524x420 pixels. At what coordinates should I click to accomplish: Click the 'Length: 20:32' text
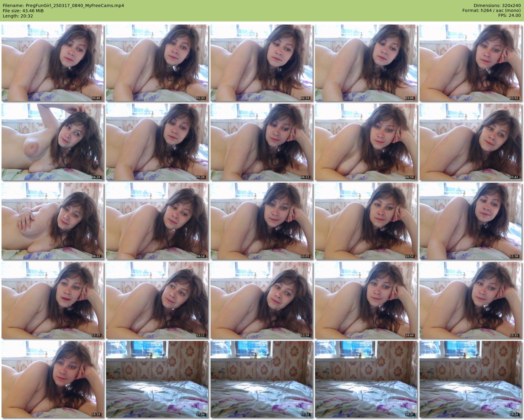click(18, 16)
